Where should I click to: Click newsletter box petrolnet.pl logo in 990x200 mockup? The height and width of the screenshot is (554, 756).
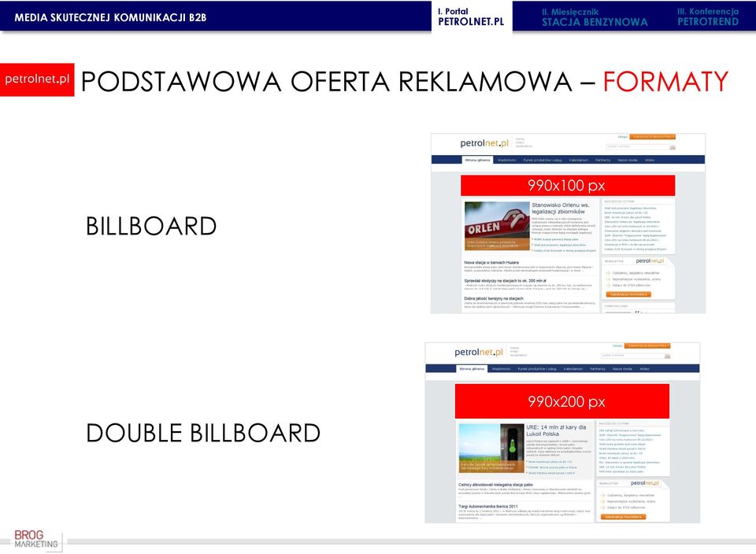(645, 482)
